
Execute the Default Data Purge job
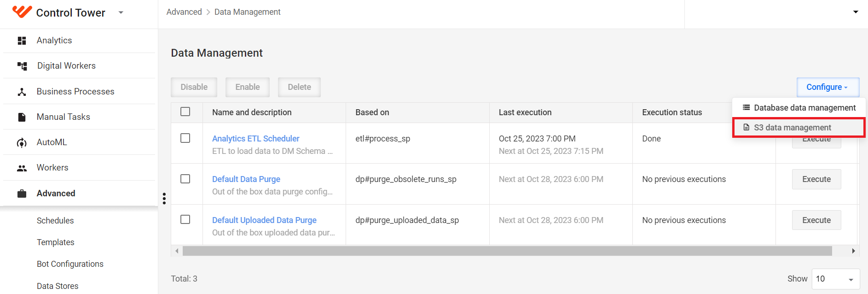(x=816, y=179)
